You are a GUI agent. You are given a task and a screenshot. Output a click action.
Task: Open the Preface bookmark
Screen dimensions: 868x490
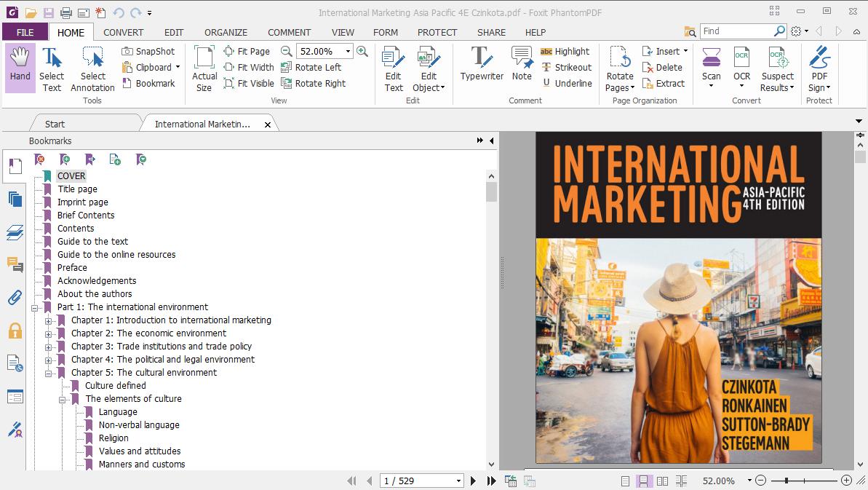pyautogui.click(x=72, y=268)
